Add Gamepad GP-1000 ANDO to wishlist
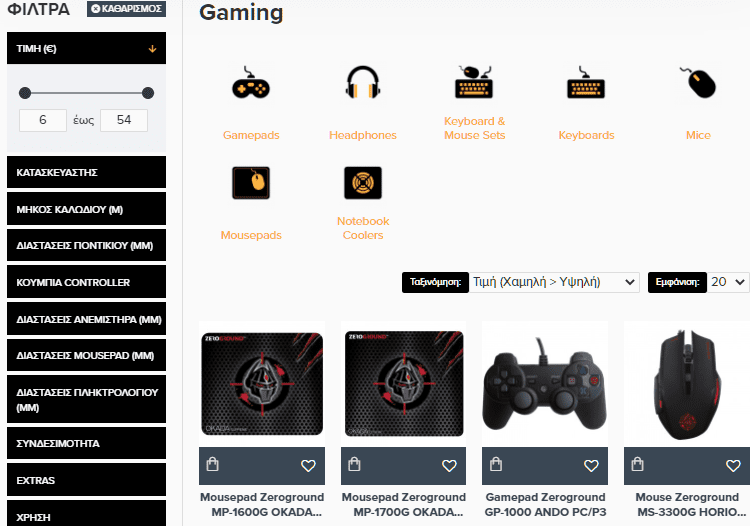The height and width of the screenshot is (526, 750). click(591, 465)
